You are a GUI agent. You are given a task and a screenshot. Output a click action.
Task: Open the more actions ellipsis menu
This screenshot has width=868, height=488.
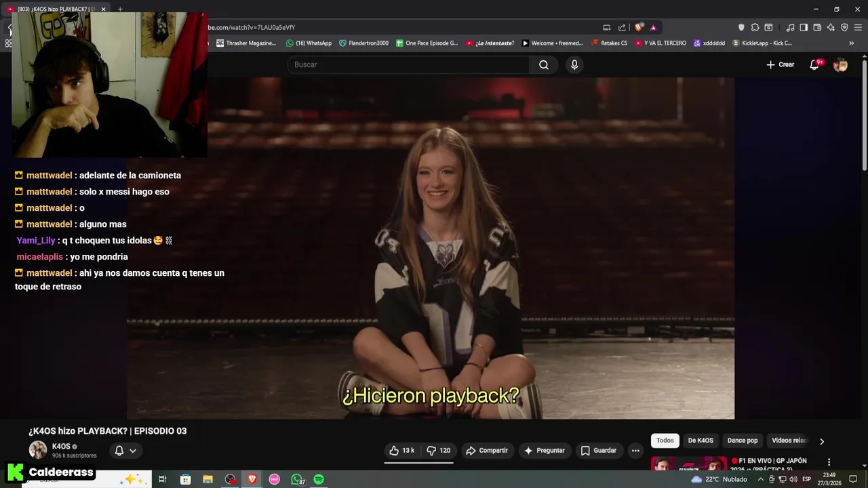coord(635,450)
